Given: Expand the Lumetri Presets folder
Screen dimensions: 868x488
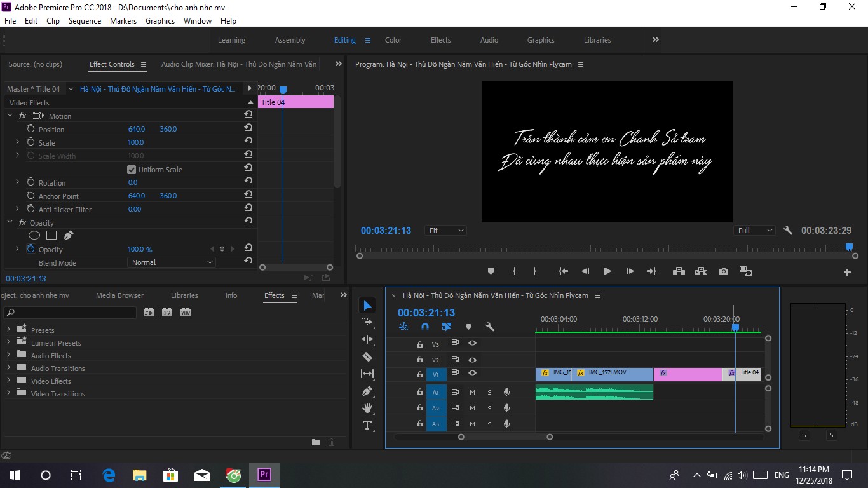Looking at the screenshot, I should pos(9,342).
